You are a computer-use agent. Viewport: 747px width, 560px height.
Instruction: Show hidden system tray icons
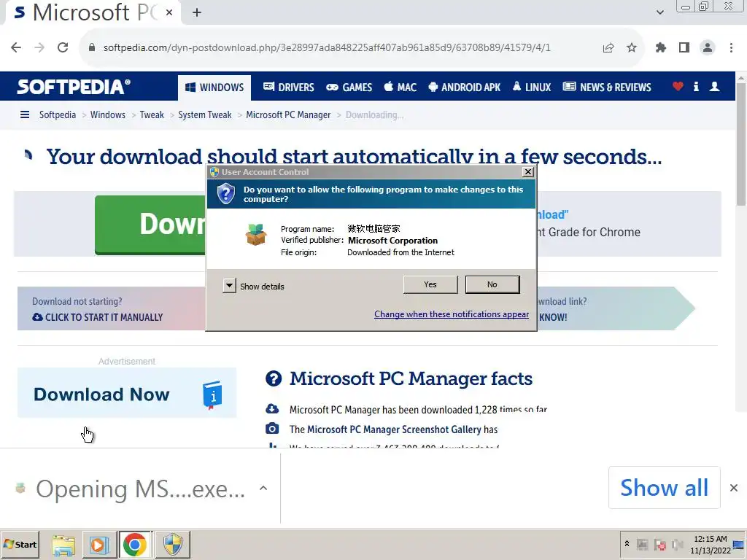click(x=627, y=544)
